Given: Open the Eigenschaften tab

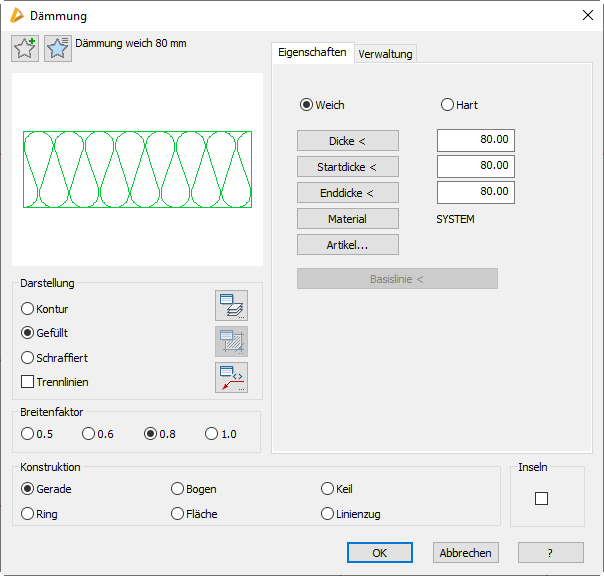Looking at the screenshot, I should coord(312,53).
